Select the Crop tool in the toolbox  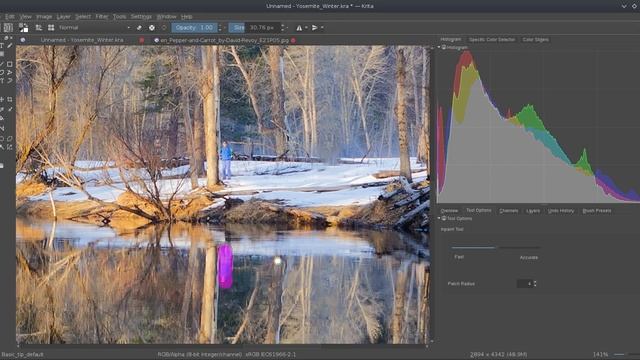coord(10,100)
